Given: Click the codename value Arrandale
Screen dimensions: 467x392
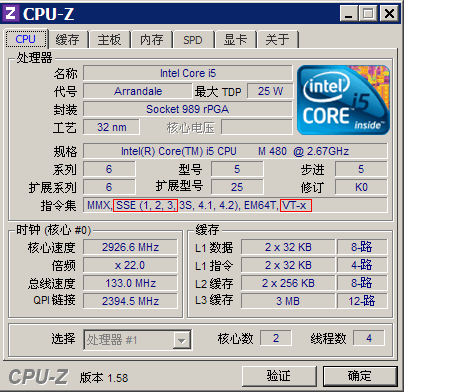Looking at the screenshot, I should pyautogui.click(x=138, y=91).
